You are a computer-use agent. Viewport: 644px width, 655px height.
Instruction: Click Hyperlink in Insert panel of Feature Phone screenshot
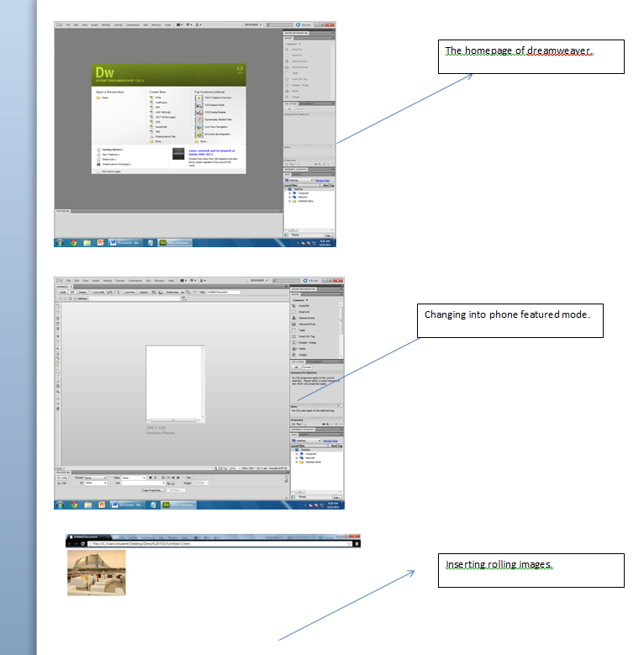point(302,306)
